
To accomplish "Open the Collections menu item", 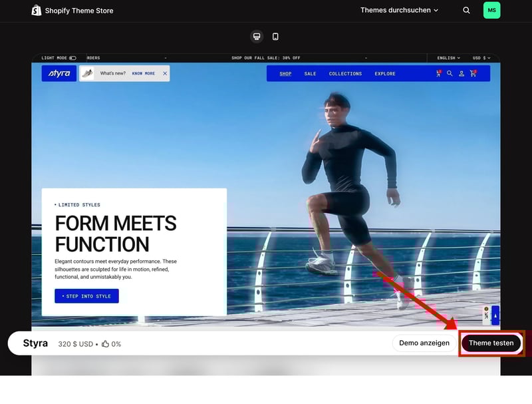I will click(x=345, y=74).
